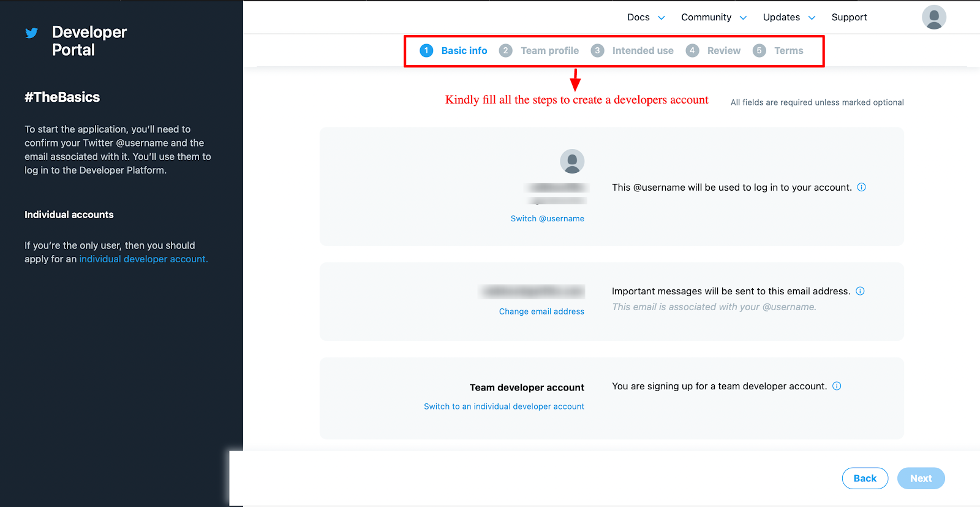Viewport: 980px width, 507px height.
Task: Click the Twitter bird logo
Action: (x=31, y=32)
